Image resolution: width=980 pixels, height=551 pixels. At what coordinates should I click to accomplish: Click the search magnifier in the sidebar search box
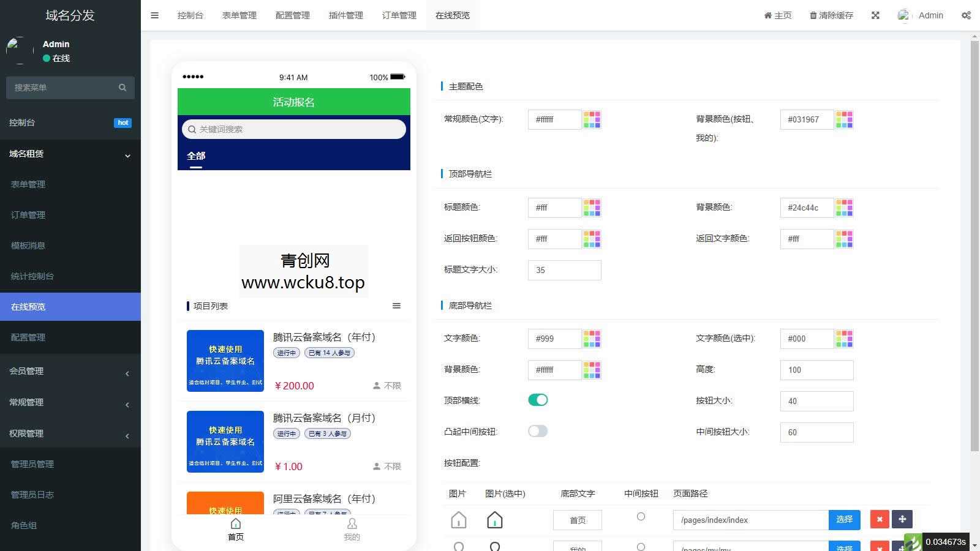123,88
